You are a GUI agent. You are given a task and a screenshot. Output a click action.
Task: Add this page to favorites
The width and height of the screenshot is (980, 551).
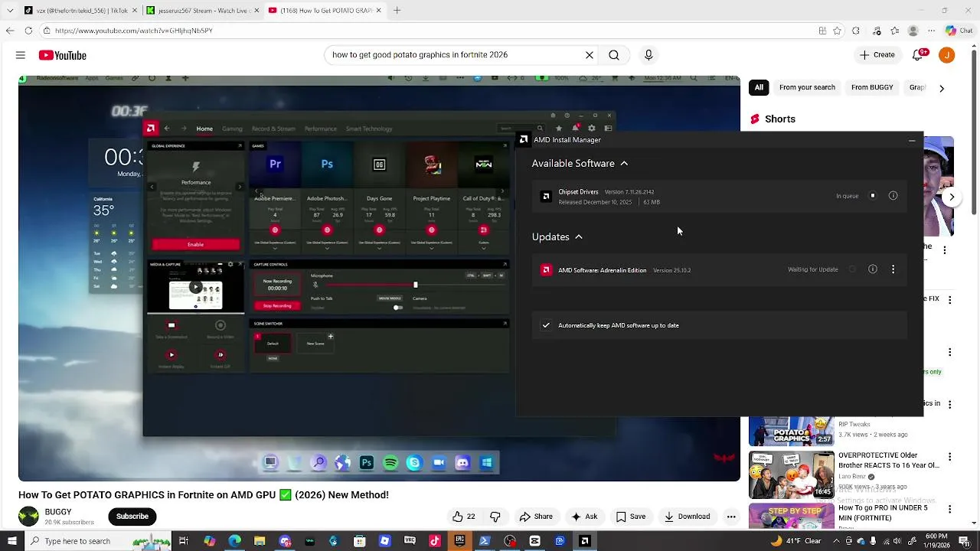[838, 31]
